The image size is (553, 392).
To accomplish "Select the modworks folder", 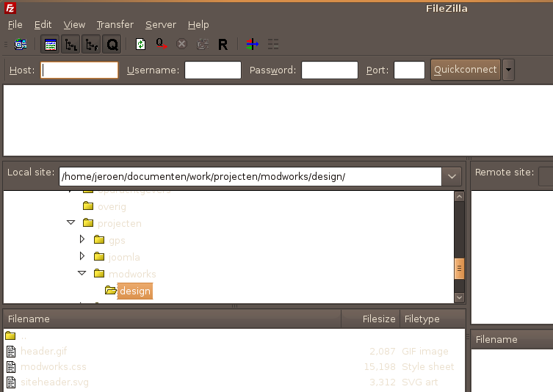I will pos(132,275).
